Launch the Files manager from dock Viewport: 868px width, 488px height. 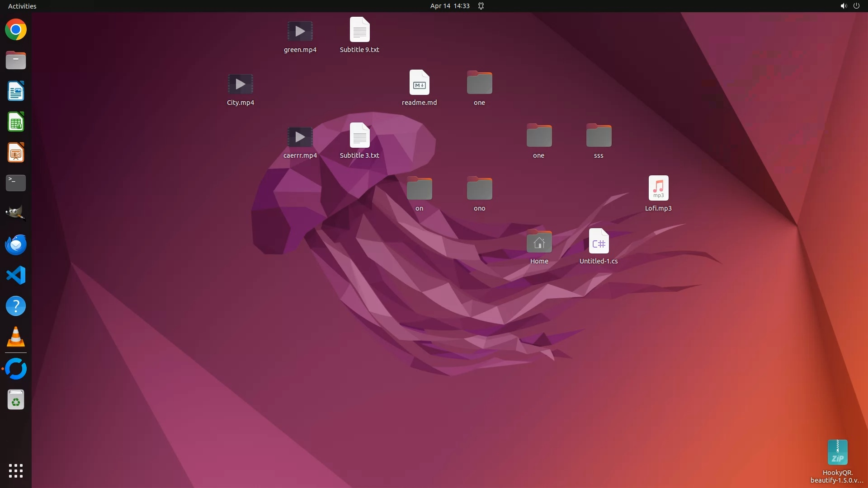(16, 61)
